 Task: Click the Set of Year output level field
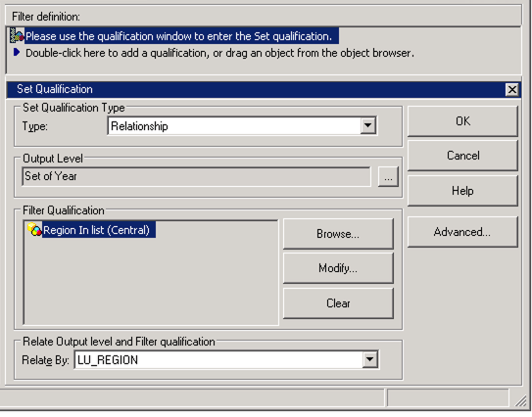(x=197, y=176)
